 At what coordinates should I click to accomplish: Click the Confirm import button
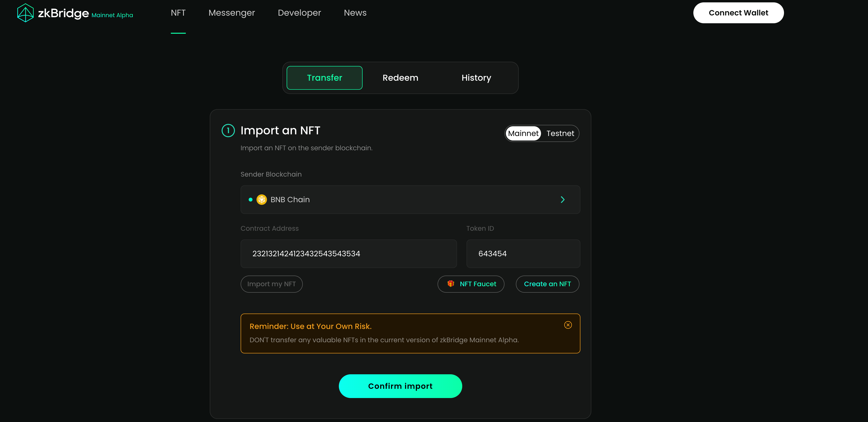(400, 386)
